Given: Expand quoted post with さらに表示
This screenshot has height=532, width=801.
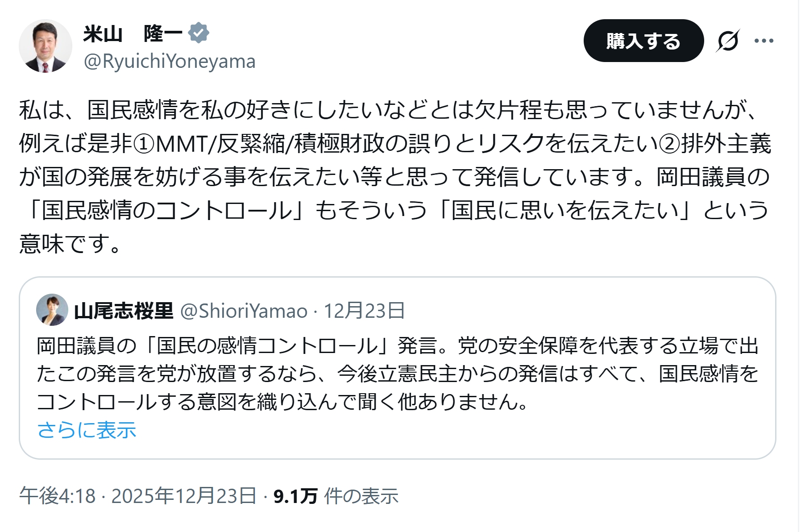Looking at the screenshot, I should coord(87,430).
